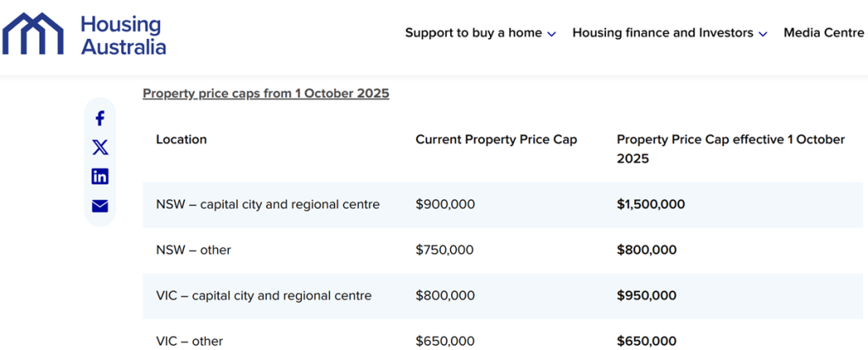Share page on X (Twitter)
This screenshot has width=868, height=350.
point(100,147)
